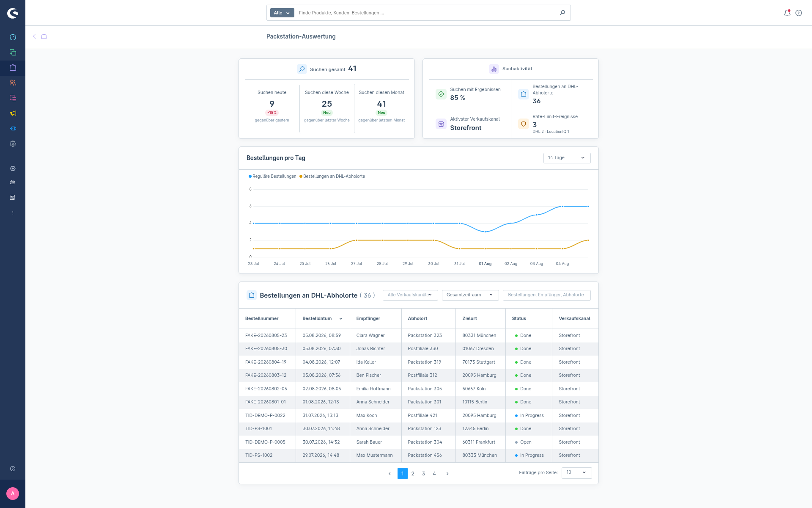Screen dimensions: 812x508
Task: Open the notifications bell
Action: click(x=787, y=13)
